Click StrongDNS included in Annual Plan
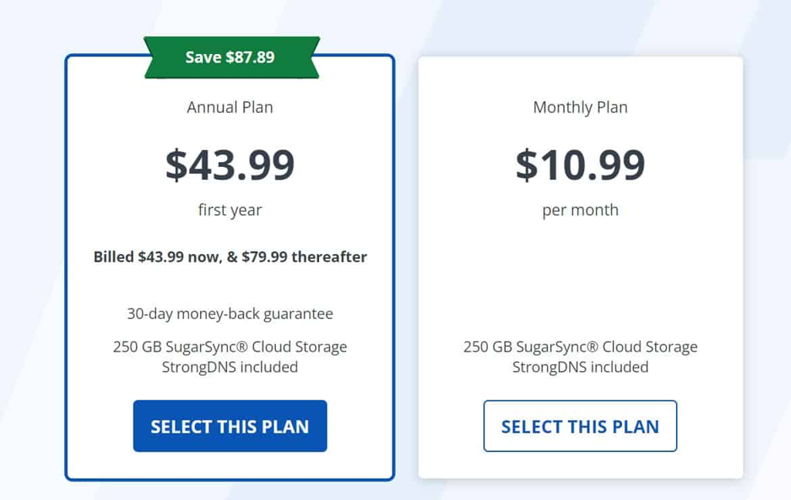 pyautogui.click(x=230, y=367)
